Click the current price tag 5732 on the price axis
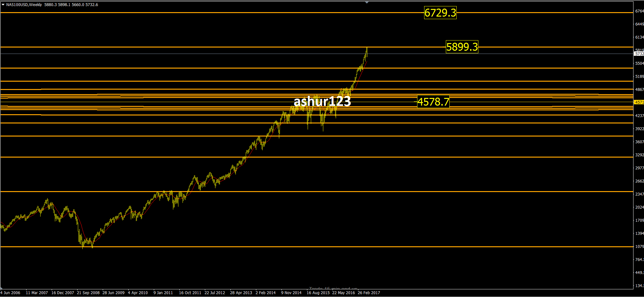Image resolution: width=644 pixels, height=297 pixels. pos(639,54)
